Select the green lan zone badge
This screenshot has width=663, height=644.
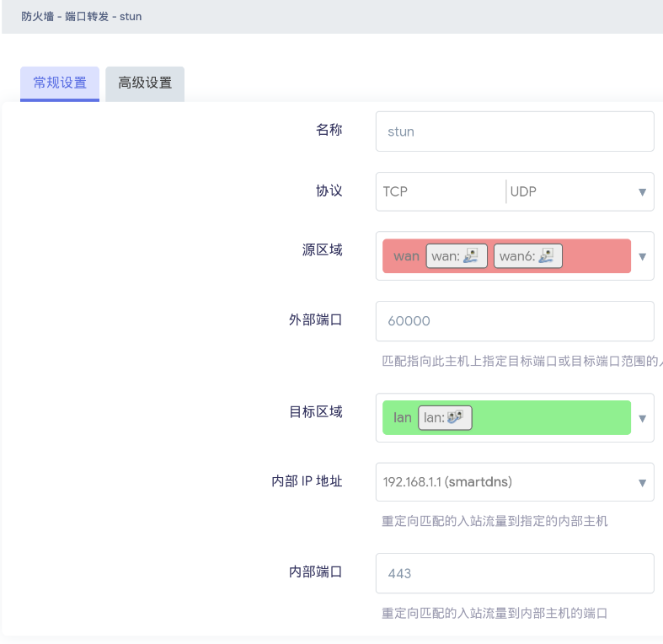[402, 417]
